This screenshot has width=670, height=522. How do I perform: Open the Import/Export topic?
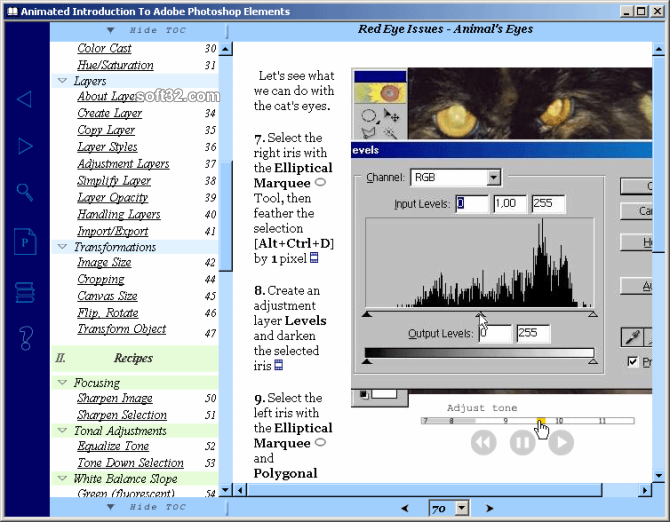[x=113, y=231]
